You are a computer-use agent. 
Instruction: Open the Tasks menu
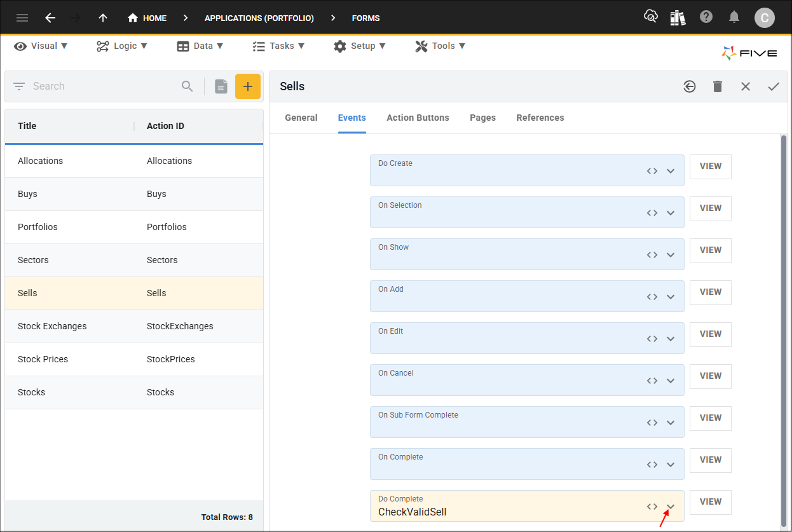(x=278, y=46)
